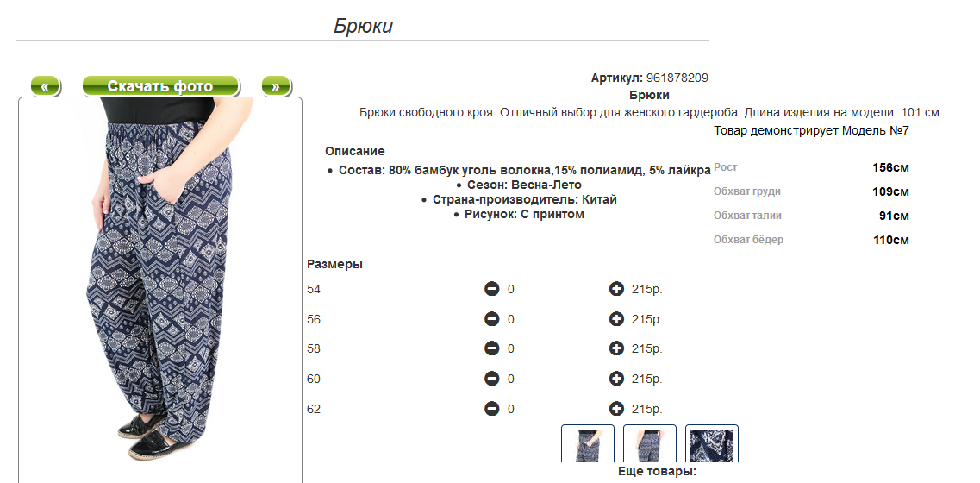The height and width of the screenshot is (483, 980).
Task: Increase quantity for size 54
Action: [x=616, y=289]
